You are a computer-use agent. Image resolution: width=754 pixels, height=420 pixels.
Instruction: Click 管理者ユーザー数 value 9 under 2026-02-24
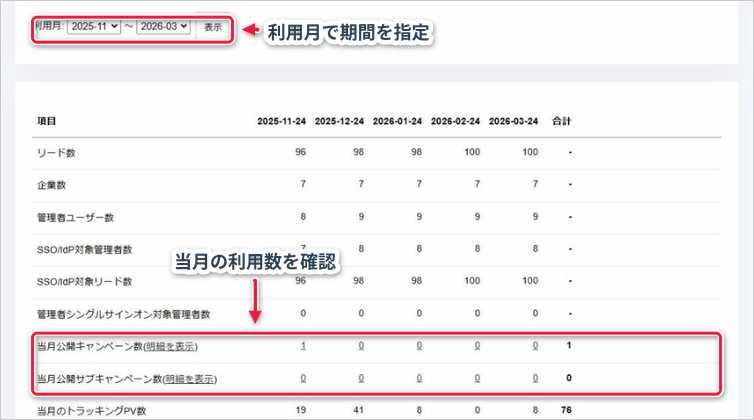477,216
